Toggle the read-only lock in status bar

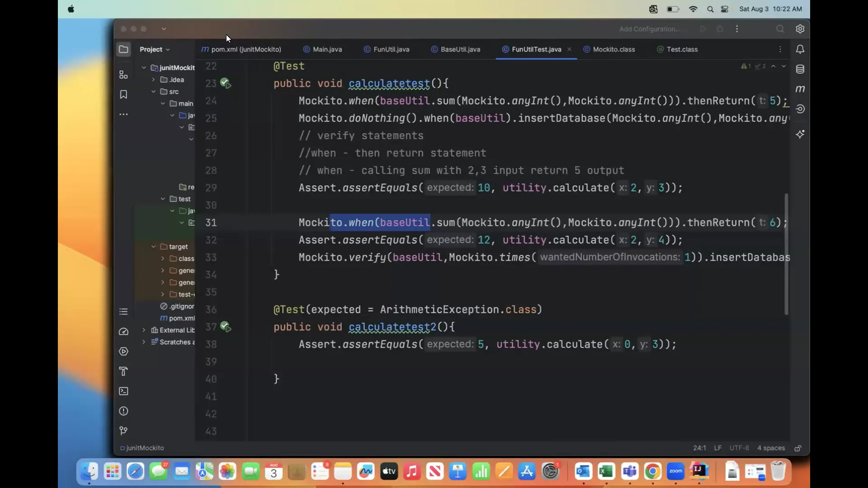tap(797, 448)
